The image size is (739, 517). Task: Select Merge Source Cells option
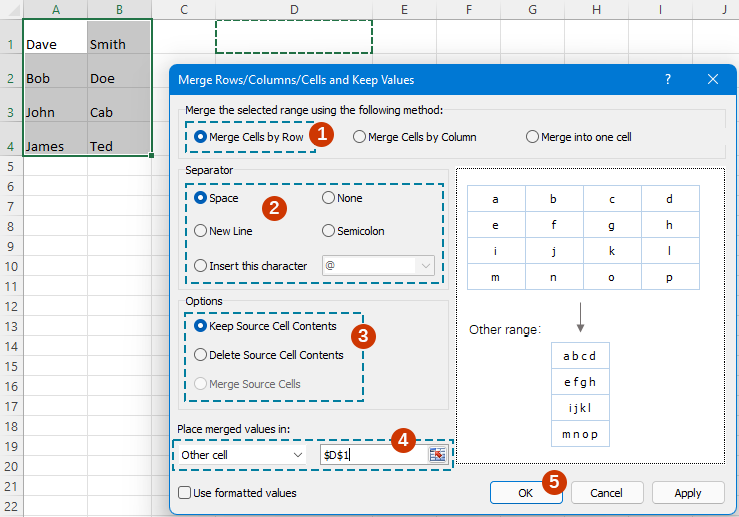tap(247, 384)
